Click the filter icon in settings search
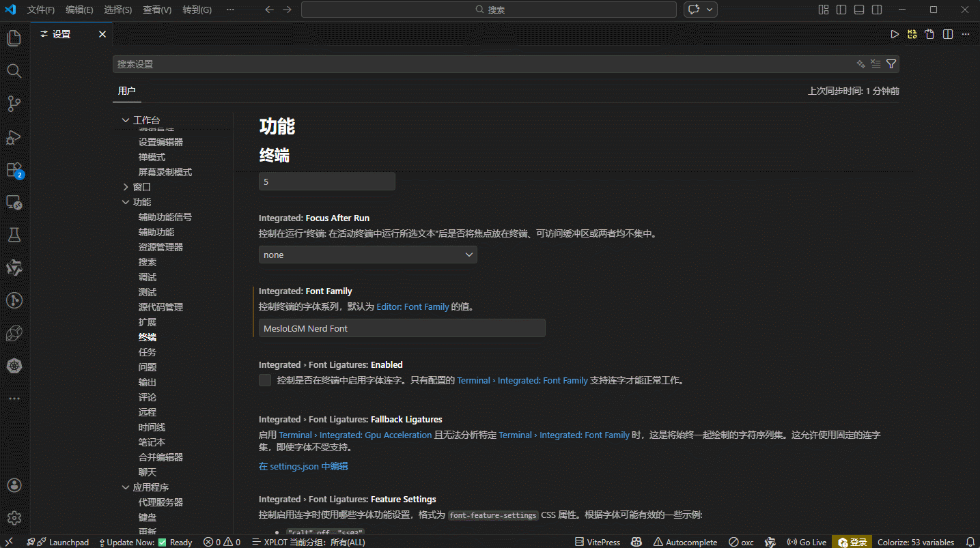Viewport: 980px width, 548px height. pyautogui.click(x=891, y=64)
